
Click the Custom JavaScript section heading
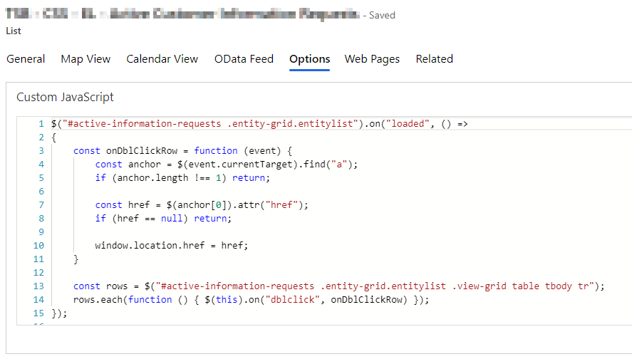[x=65, y=97]
